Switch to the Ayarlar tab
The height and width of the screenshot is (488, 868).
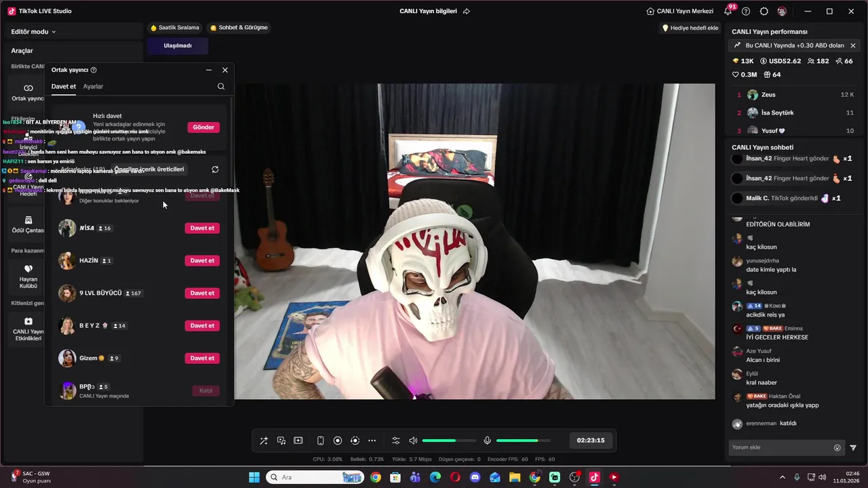93,87
